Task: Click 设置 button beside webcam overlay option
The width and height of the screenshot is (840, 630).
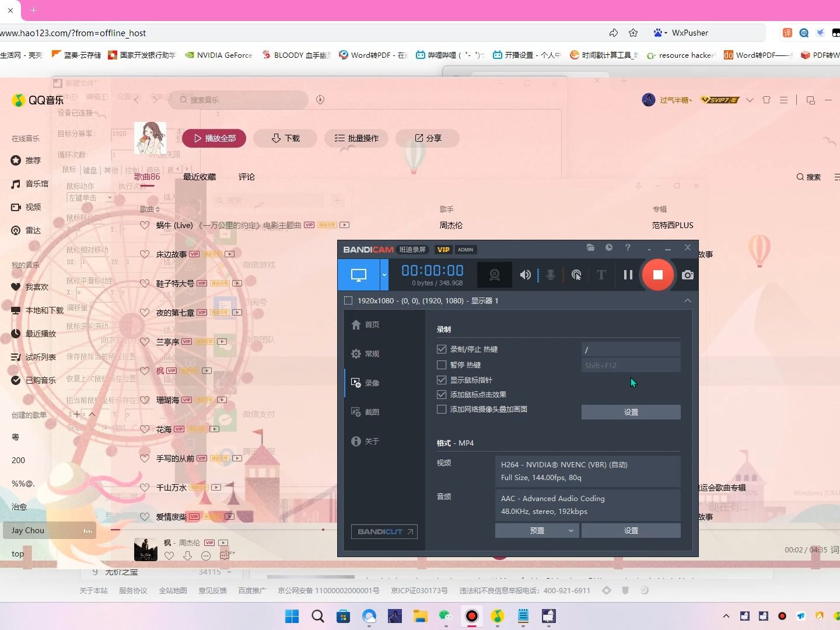Action: (x=631, y=412)
